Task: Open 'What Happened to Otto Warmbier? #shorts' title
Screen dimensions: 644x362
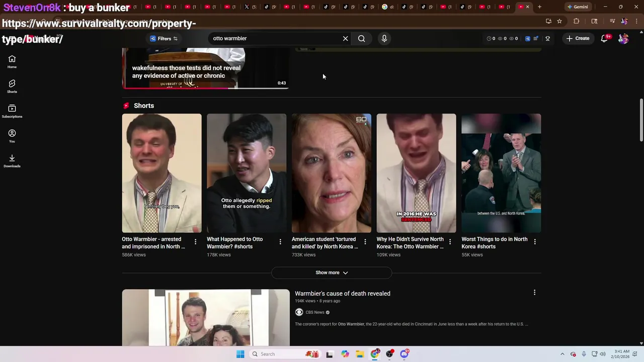Action: click(235, 243)
